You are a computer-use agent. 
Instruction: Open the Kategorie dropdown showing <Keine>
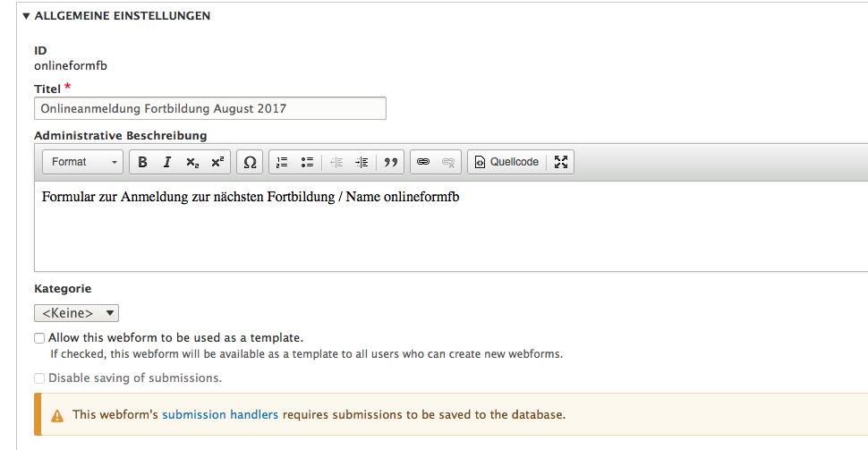76,313
